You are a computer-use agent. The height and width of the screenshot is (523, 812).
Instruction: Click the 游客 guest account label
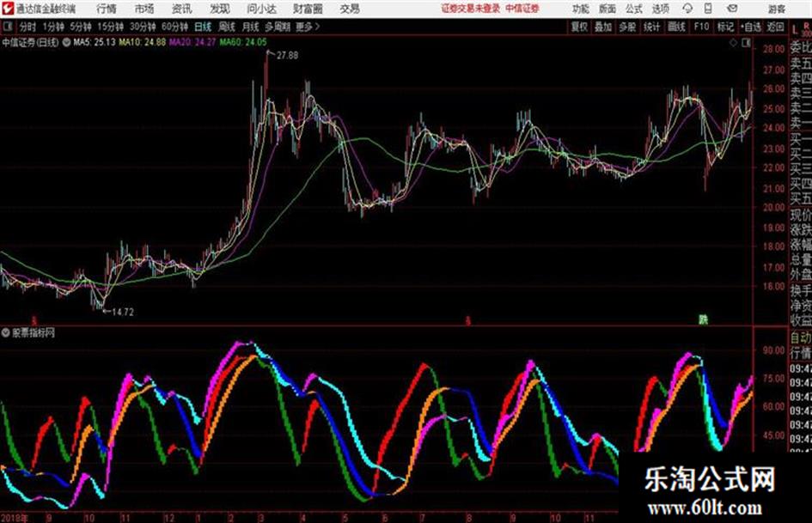(x=776, y=9)
